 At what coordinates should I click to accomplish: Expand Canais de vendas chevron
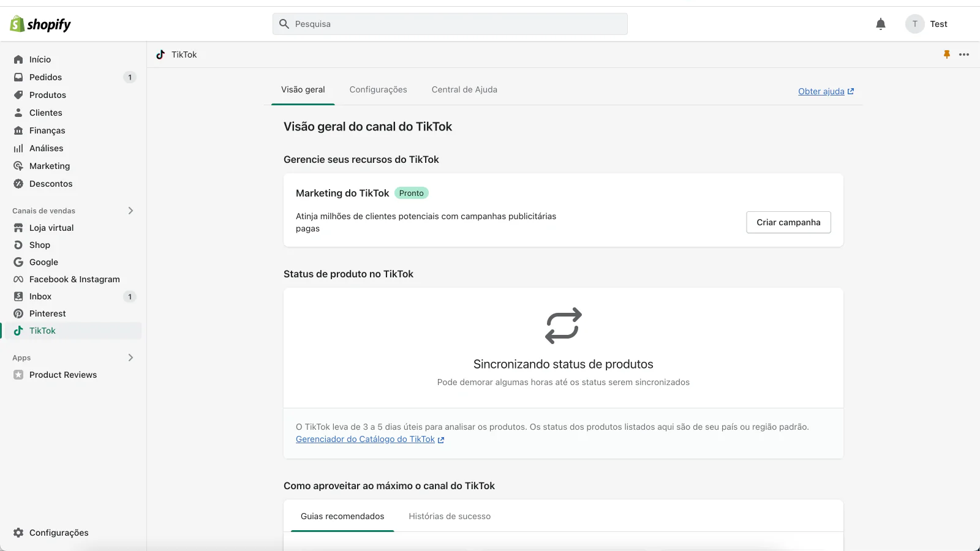[130, 211]
